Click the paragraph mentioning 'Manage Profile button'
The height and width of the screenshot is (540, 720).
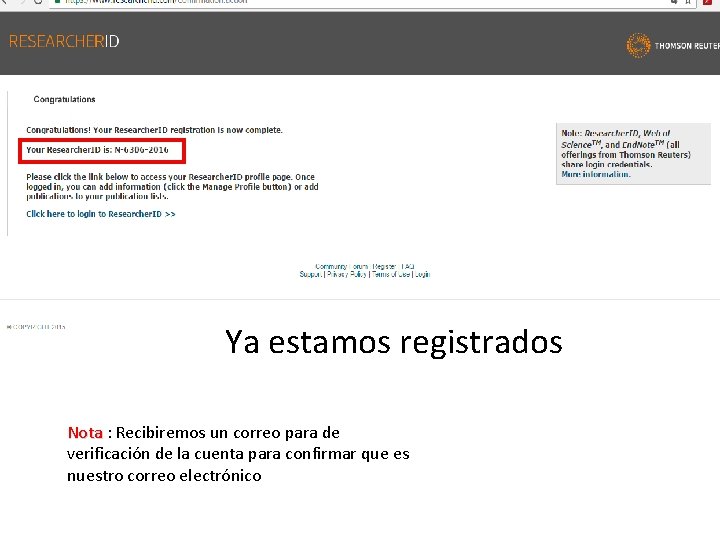click(x=172, y=186)
